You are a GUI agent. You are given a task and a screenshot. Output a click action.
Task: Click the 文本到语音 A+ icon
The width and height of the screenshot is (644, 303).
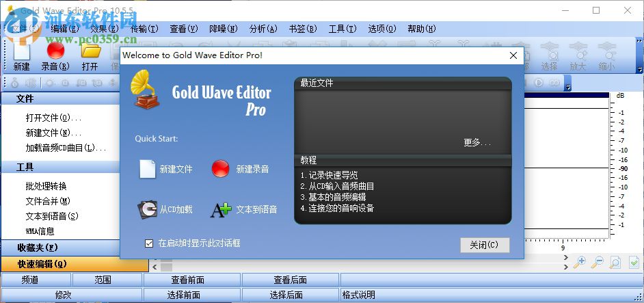221,210
